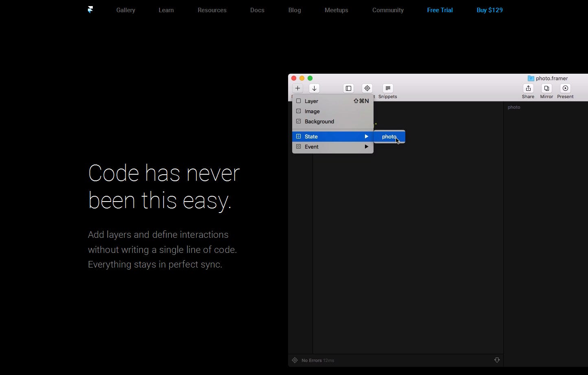Click the photo.framer document icon in the title bar
The height and width of the screenshot is (375, 588).
tap(531, 78)
